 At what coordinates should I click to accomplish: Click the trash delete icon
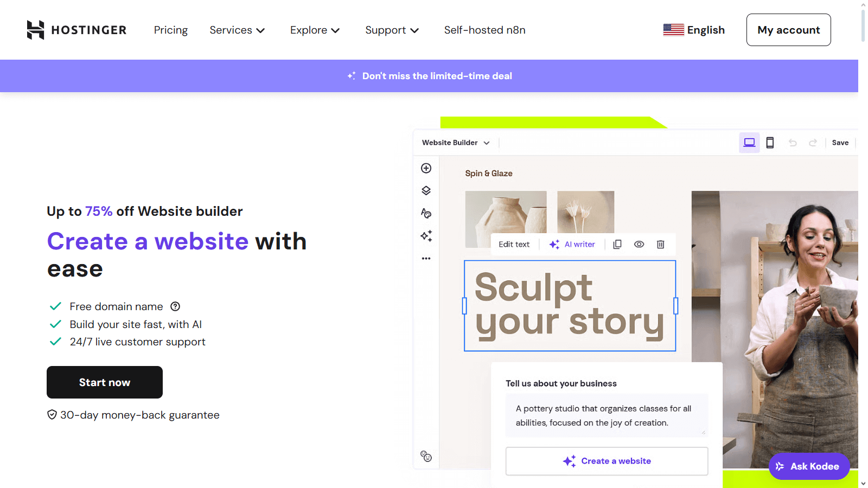click(x=660, y=245)
